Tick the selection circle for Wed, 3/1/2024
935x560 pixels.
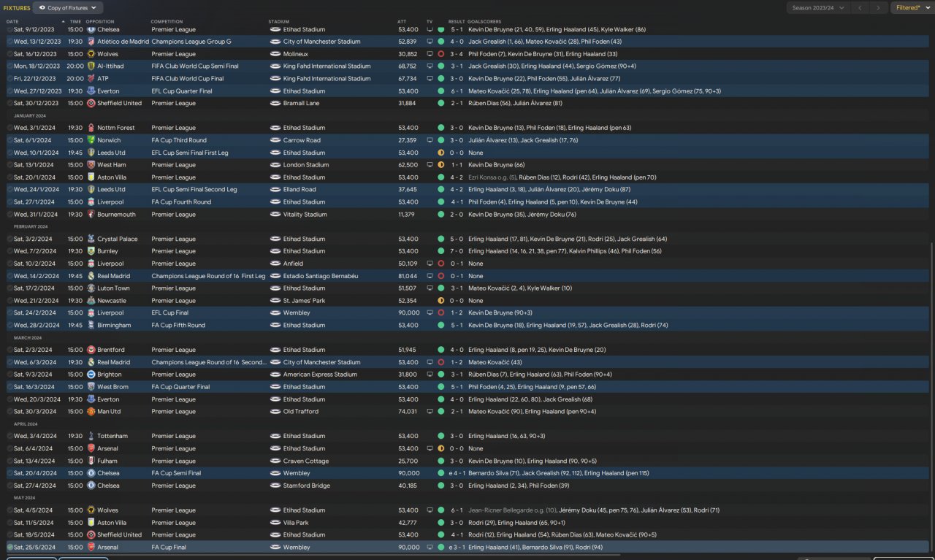click(10, 128)
